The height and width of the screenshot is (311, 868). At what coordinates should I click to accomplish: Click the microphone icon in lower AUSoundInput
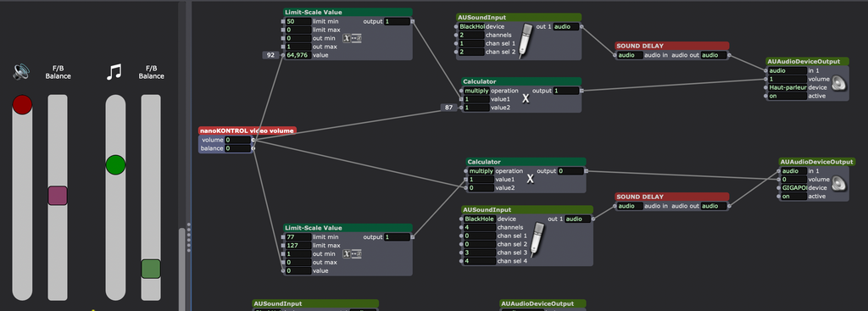[x=537, y=240]
